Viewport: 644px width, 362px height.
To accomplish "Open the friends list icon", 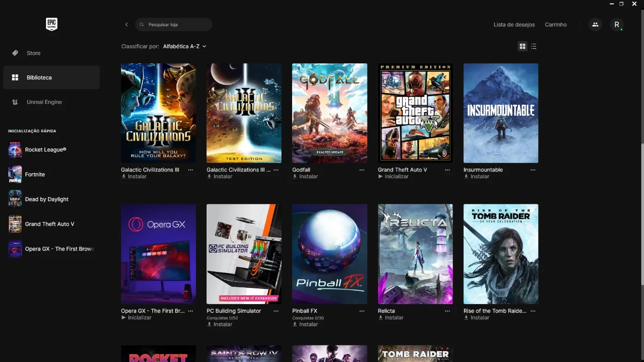I will 595,24.
